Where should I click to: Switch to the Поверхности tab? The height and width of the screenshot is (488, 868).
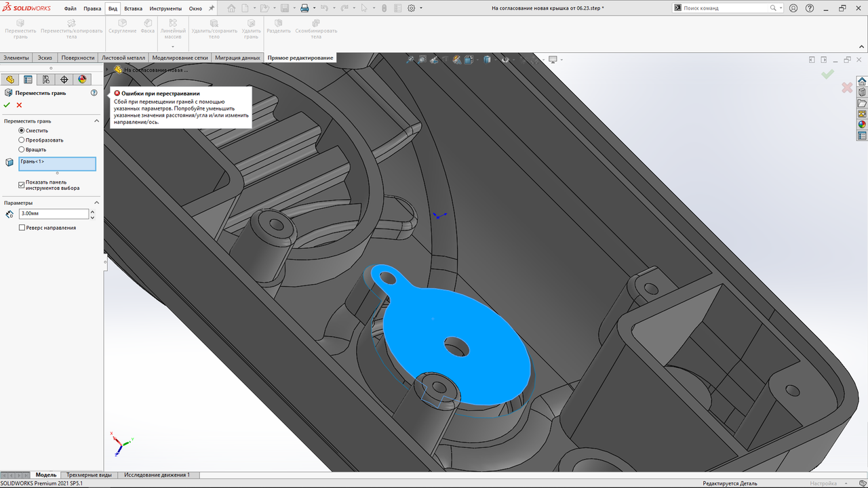(78, 58)
